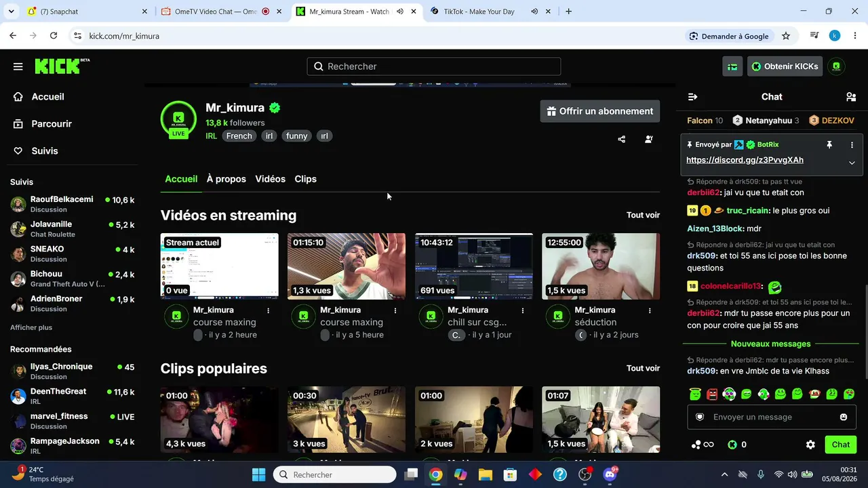Click the funny tag
The image size is (868, 488).
297,136
